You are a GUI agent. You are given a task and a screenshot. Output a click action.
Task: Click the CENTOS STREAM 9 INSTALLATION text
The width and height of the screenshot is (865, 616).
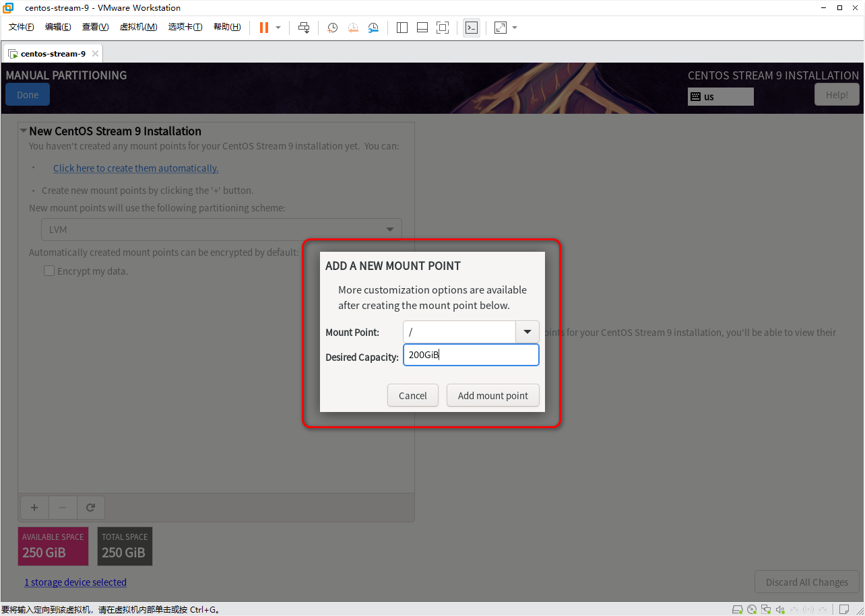(x=773, y=75)
